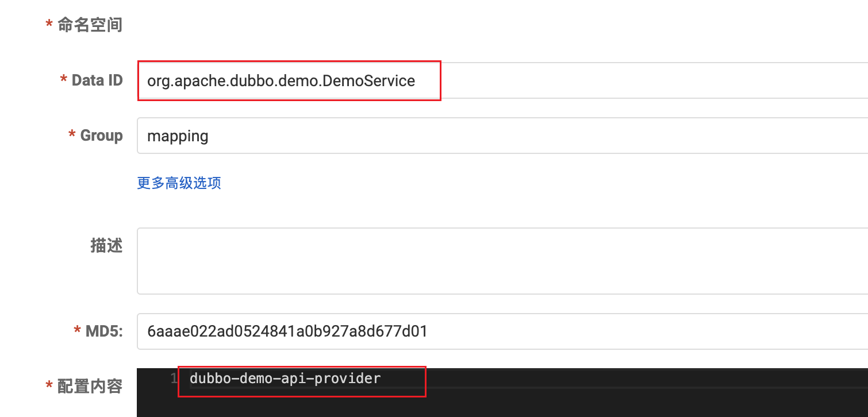Open the 更多高级选项 link
The image size is (868, 417).
tap(179, 183)
